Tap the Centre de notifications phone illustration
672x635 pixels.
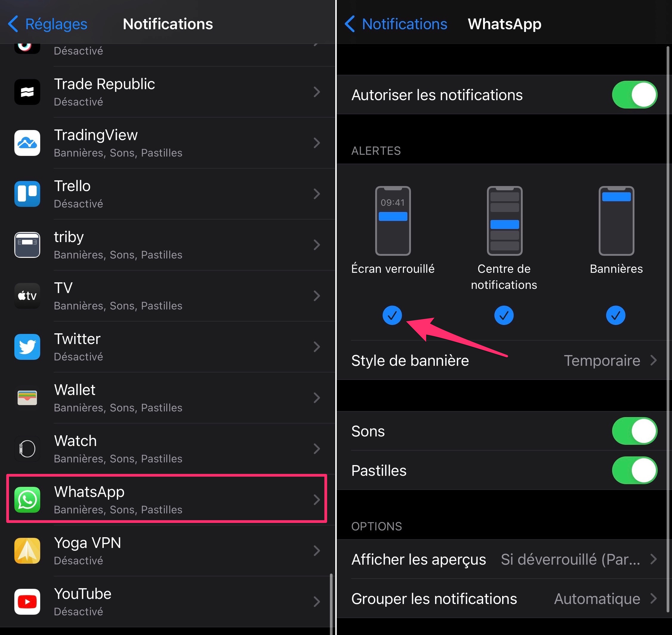pos(505,221)
